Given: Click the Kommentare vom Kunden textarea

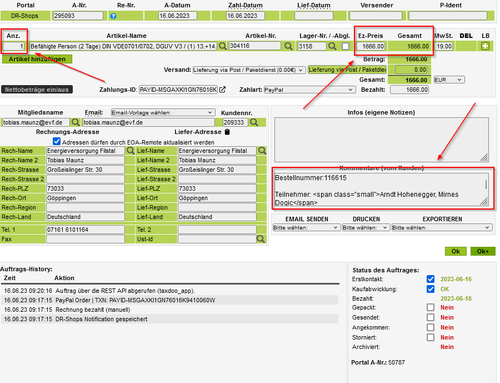Looking at the screenshot, I should (x=381, y=189).
